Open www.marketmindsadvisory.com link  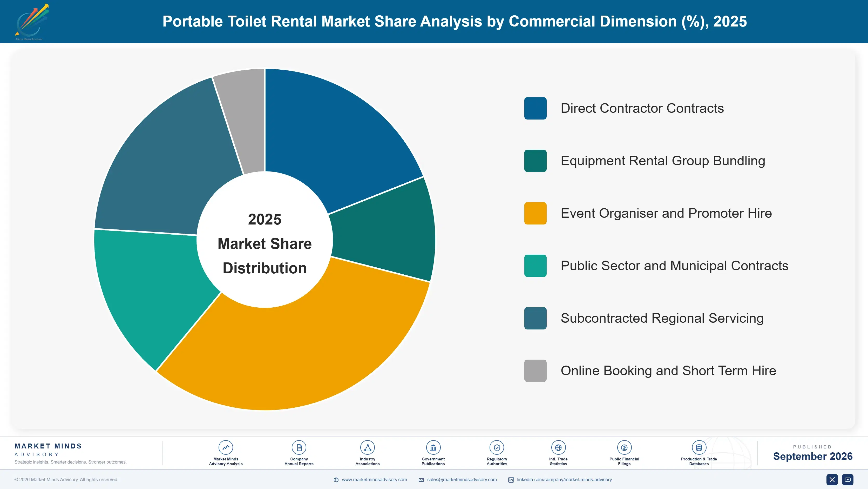click(374, 480)
